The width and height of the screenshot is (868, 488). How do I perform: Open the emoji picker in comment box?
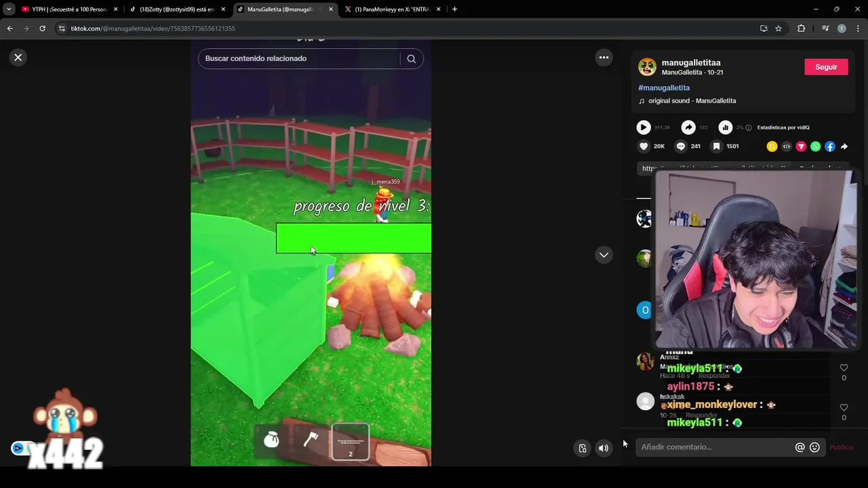[814, 447]
